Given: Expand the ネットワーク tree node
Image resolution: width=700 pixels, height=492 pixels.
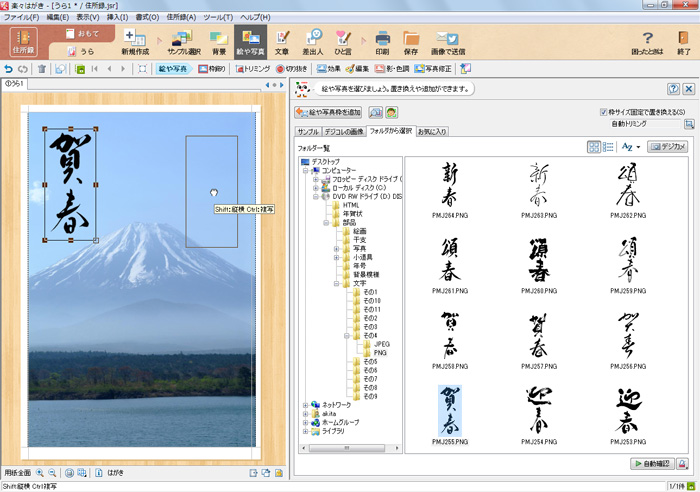Looking at the screenshot, I should coord(305,405).
